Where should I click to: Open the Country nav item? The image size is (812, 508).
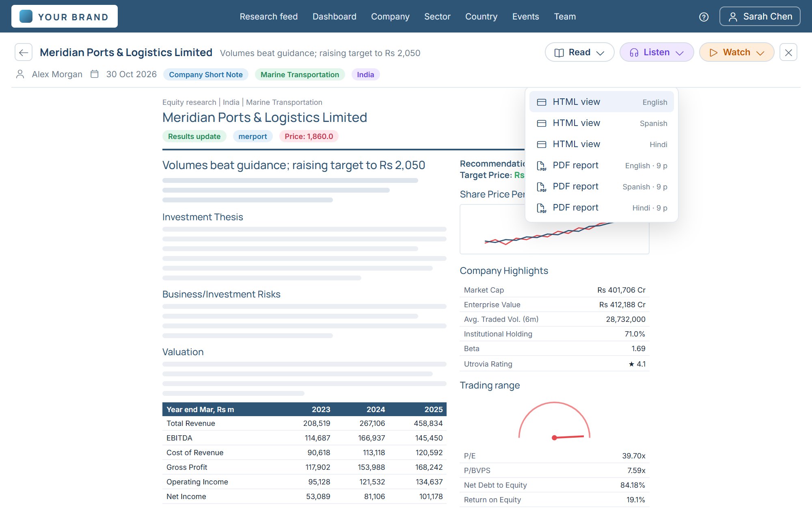click(481, 17)
